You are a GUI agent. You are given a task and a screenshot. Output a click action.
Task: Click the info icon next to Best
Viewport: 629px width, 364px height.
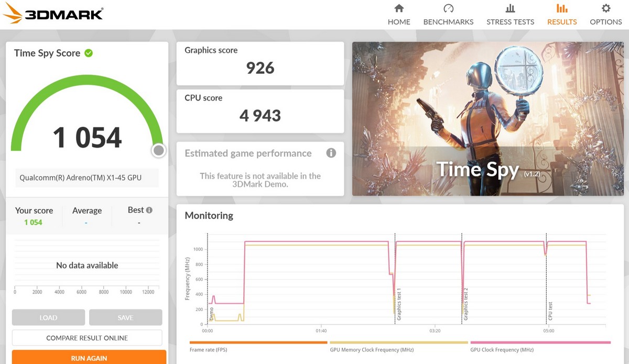(x=149, y=210)
